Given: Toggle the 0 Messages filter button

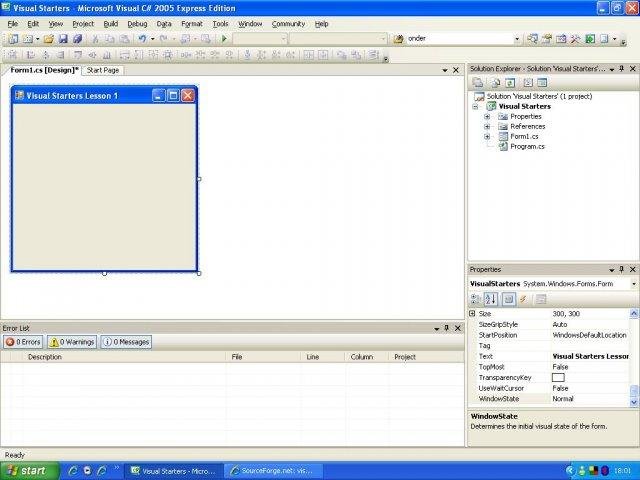Looking at the screenshot, I should point(126,342).
